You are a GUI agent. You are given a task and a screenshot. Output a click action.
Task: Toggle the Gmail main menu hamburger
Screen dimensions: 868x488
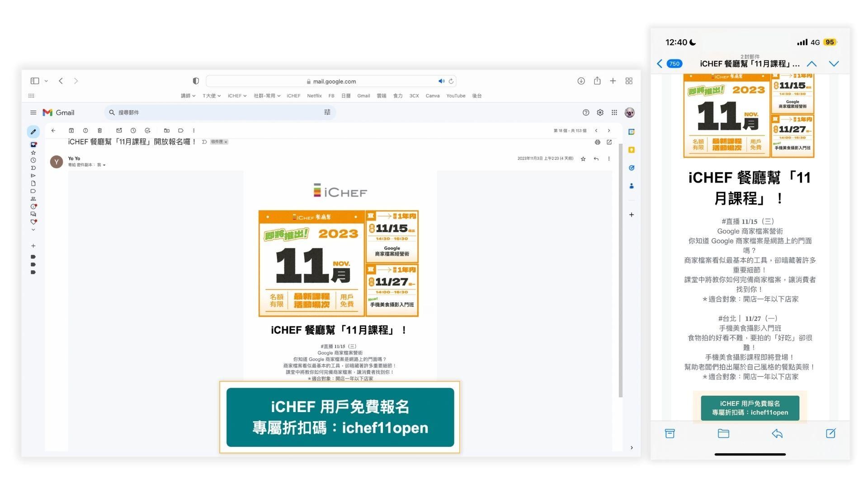[x=33, y=113]
